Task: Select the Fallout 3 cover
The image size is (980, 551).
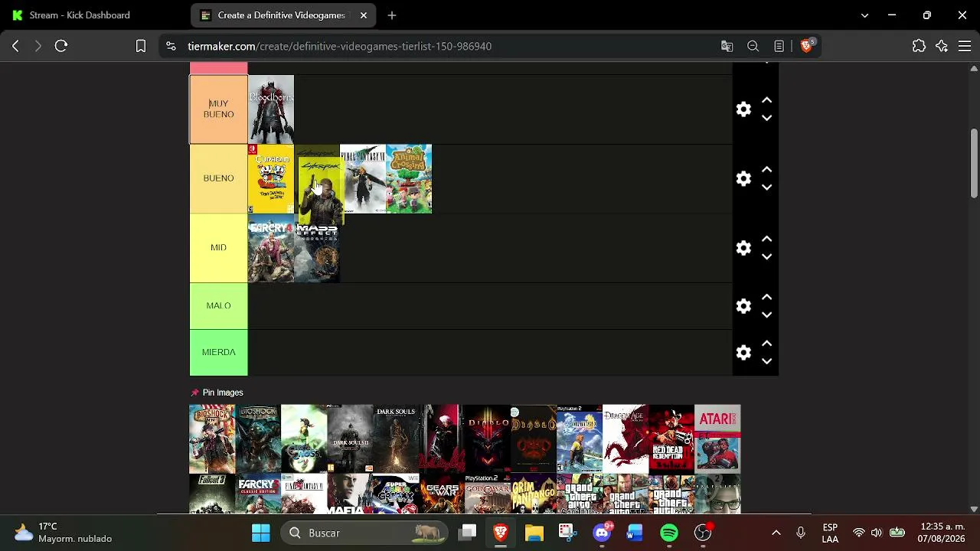Action: [212, 494]
